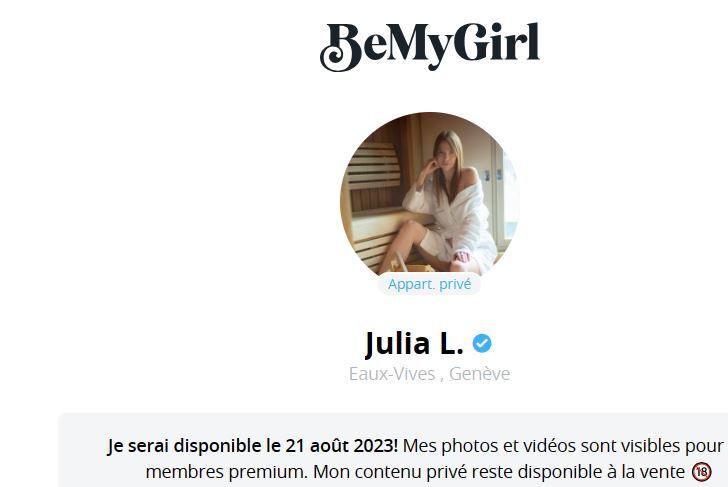This screenshot has height=487, width=728.
Task: Click the BeMyGirl logo
Action: [x=429, y=47]
